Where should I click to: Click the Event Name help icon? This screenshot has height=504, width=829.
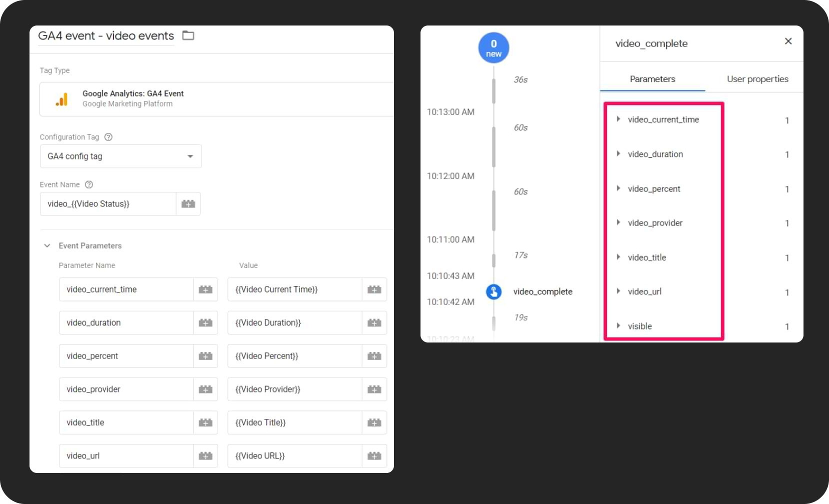tap(89, 184)
